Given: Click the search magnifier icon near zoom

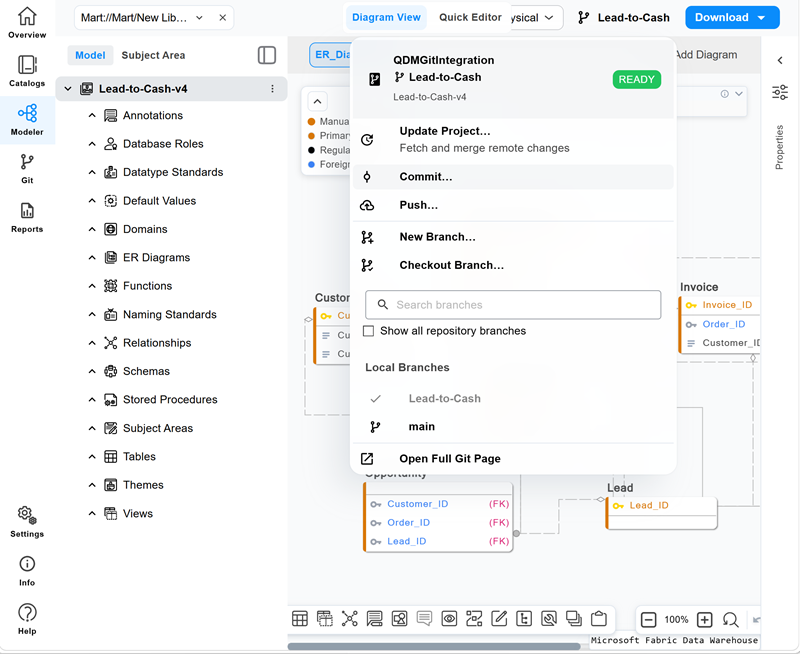Looking at the screenshot, I should tap(731, 620).
